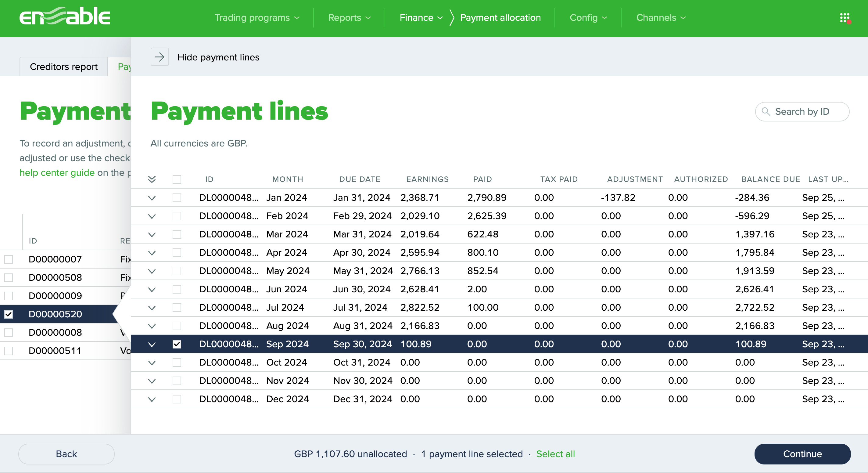Open the apps grid icon
Image resolution: width=868 pixels, height=473 pixels.
point(845,18)
